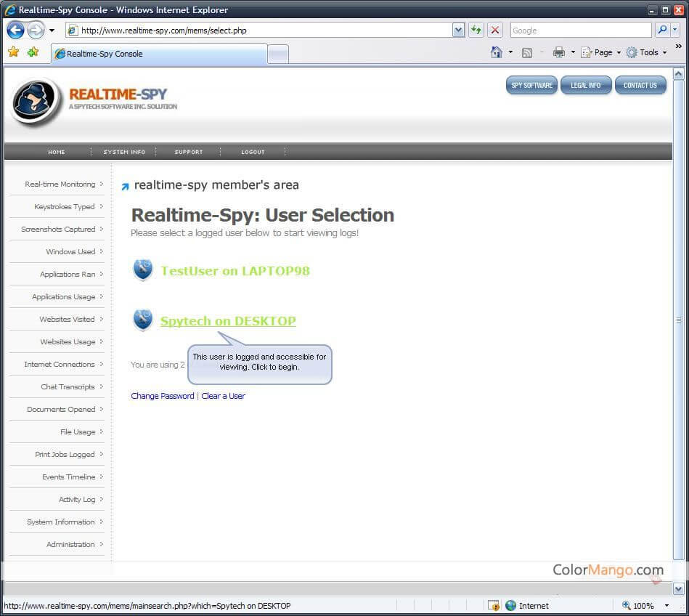689x616 pixels.
Task: Open Websites Visited in sidebar
Action: (x=67, y=319)
